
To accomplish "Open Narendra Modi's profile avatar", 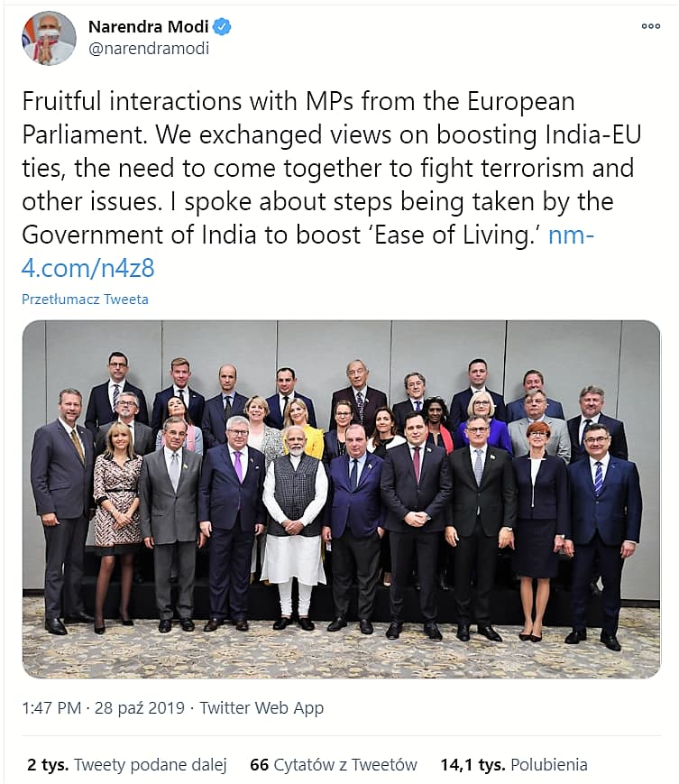I will point(49,38).
